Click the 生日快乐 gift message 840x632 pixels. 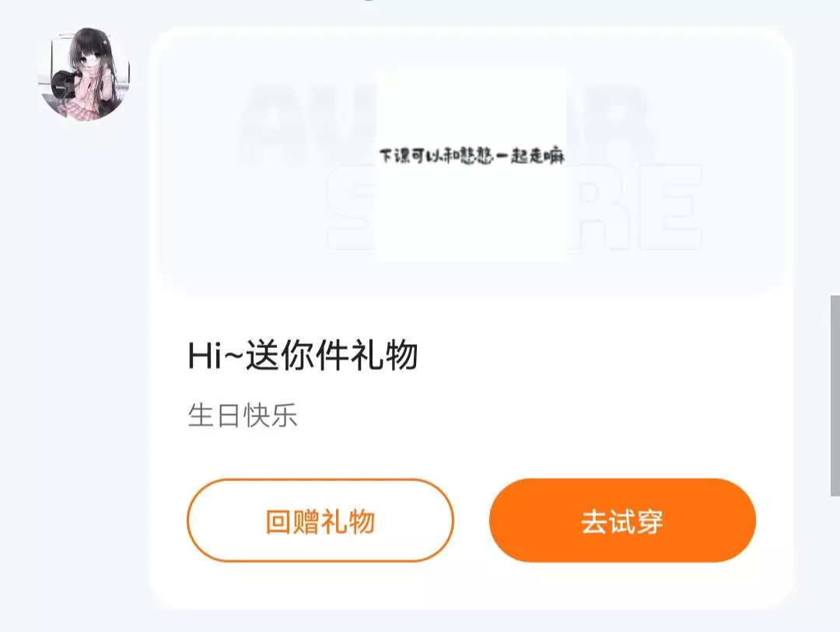click(x=243, y=416)
